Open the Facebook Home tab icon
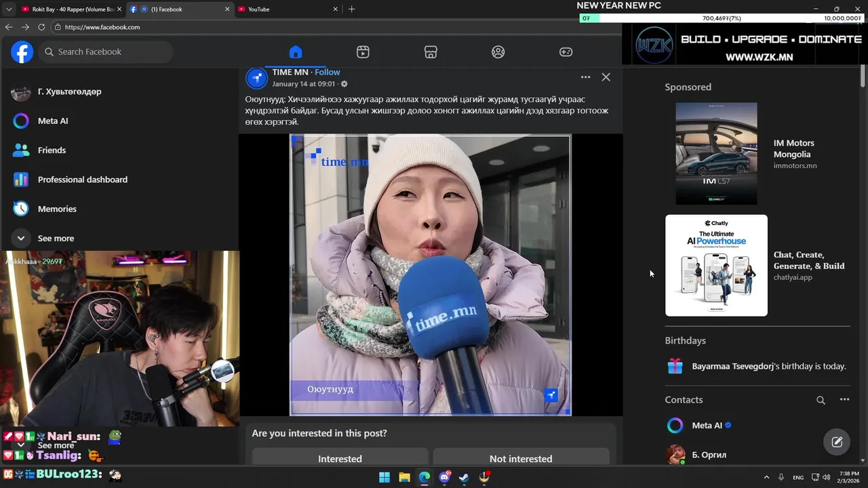The width and height of the screenshot is (868, 488). click(295, 52)
